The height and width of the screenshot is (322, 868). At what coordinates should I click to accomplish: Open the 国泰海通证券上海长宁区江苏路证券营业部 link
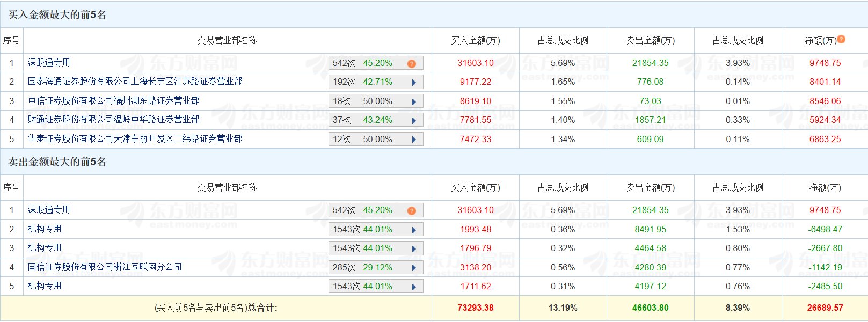[135, 82]
